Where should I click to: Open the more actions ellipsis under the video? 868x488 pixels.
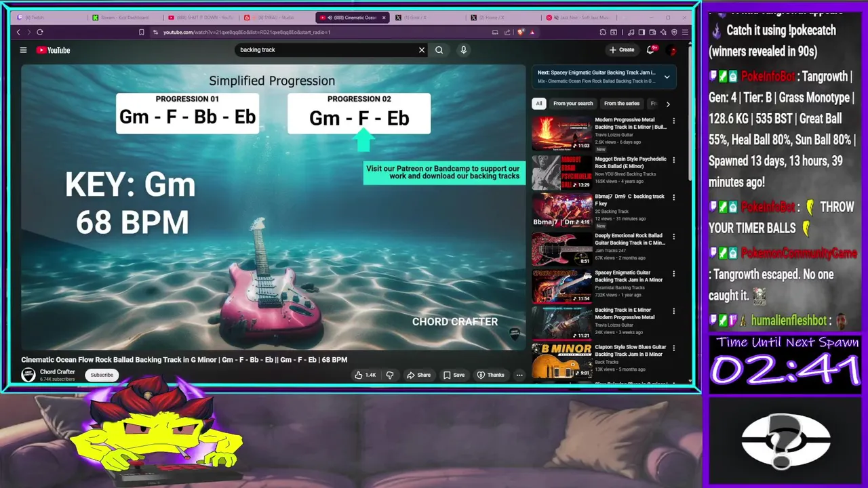tap(519, 375)
